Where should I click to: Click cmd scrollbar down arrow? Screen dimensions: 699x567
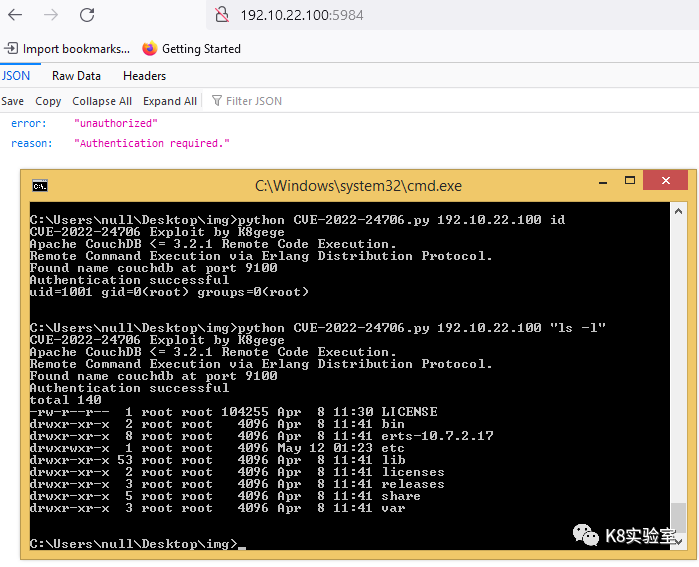tap(678, 542)
